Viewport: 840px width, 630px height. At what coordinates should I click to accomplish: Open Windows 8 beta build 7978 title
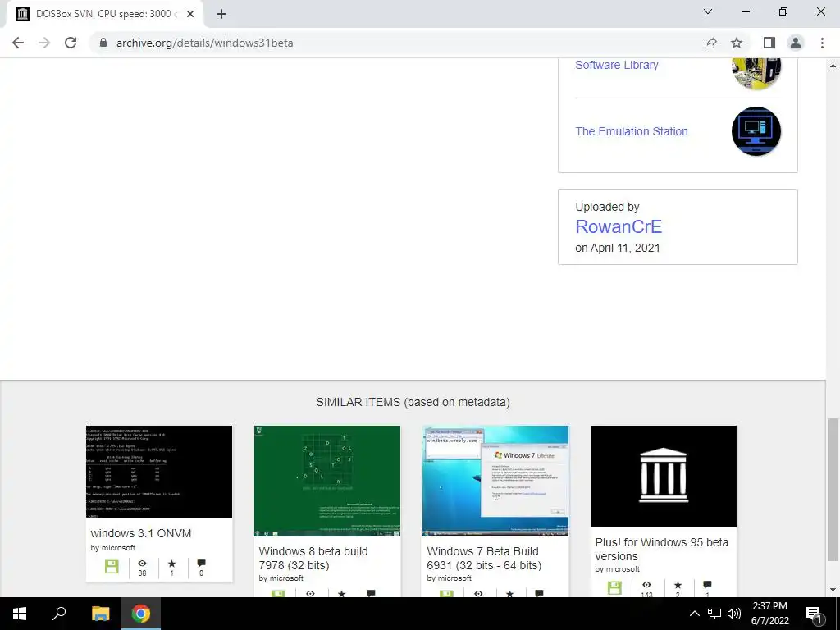(x=313, y=558)
